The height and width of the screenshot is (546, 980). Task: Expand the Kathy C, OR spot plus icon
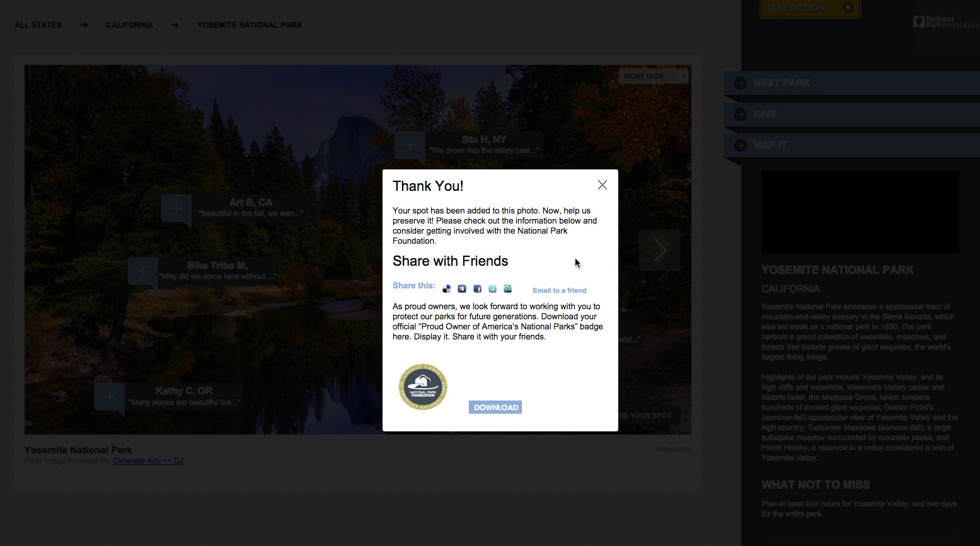click(x=109, y=397)
